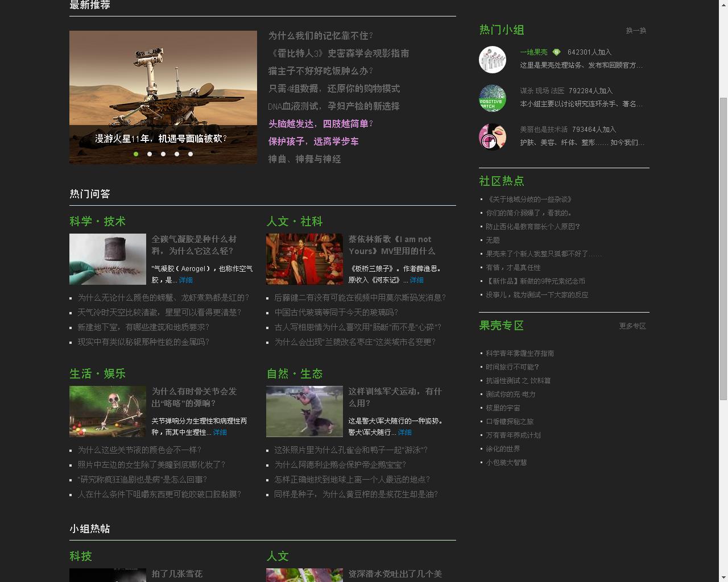
Task: Click the page vertical scrollbar thumb
Action: click(x=723, y=248)
